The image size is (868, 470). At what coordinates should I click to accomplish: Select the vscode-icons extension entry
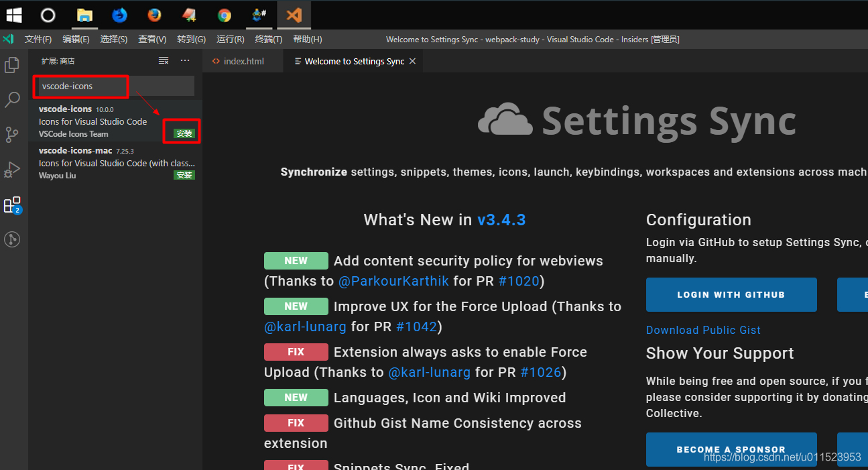tap(115, 121)
